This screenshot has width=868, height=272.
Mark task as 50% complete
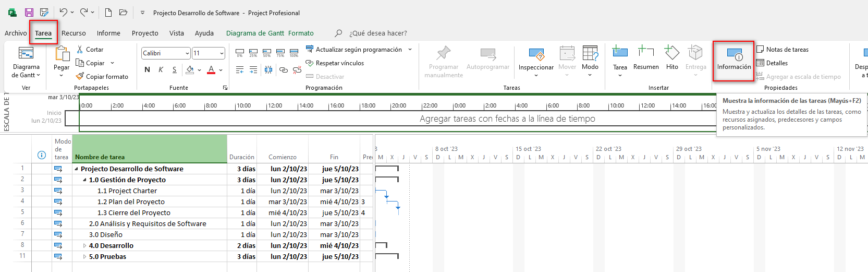[267, 53]
